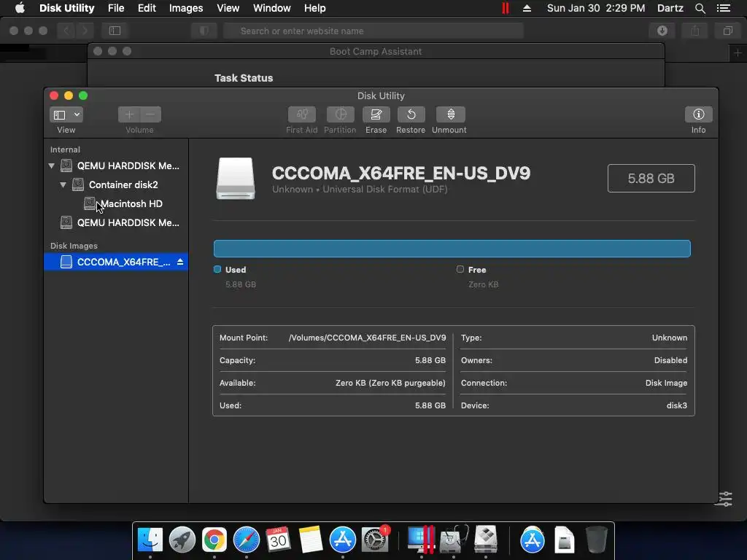Click Safari's back arrow

pyautogui.click(x=66, y=31)
